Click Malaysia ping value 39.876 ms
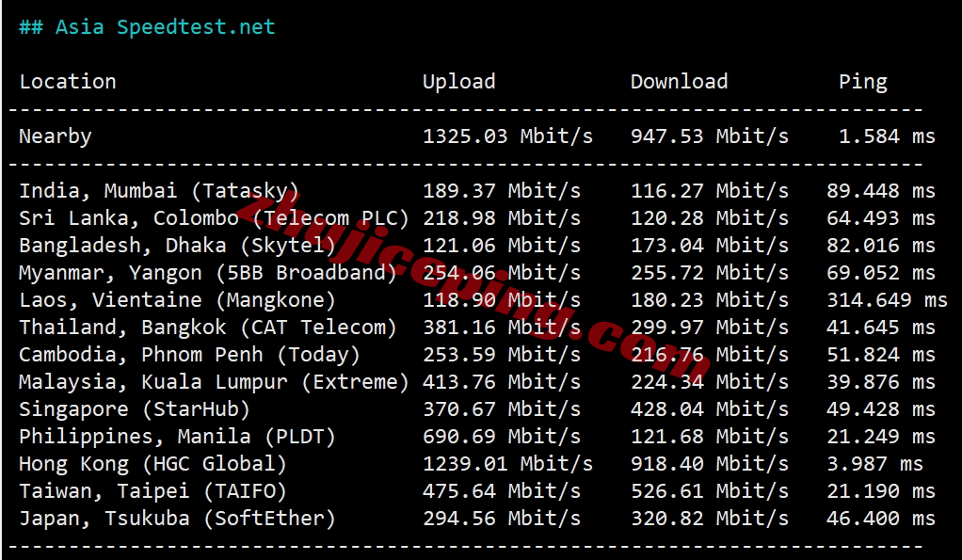 click(881, 381)
